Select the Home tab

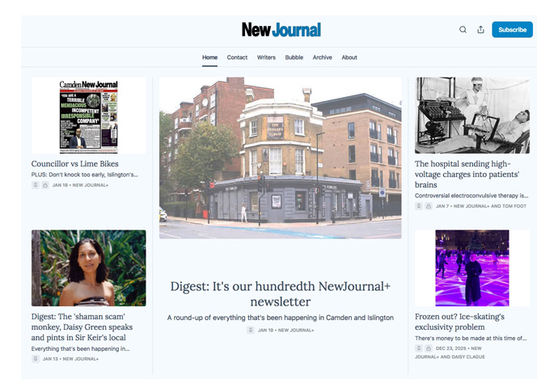tap(209, 57)
